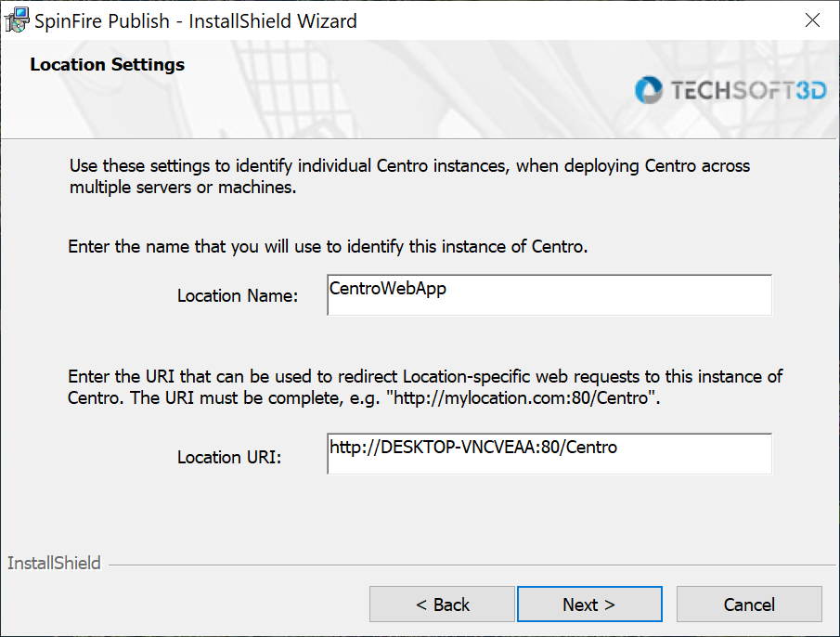Click the "Location Name:" label
The width and height of the screenshot is (840, 637).
tap(238, 296)
